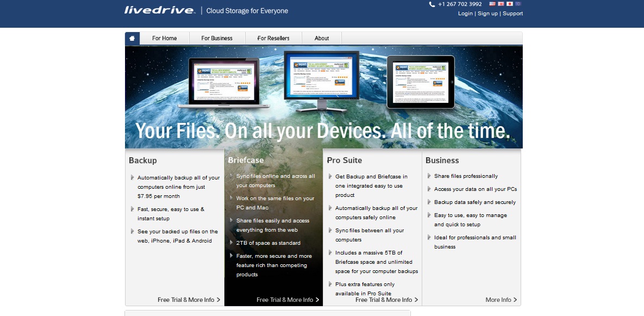Screen dimensions: 644x316
Task: Open Free Trial & More Info under Backup
Action: 189,300
